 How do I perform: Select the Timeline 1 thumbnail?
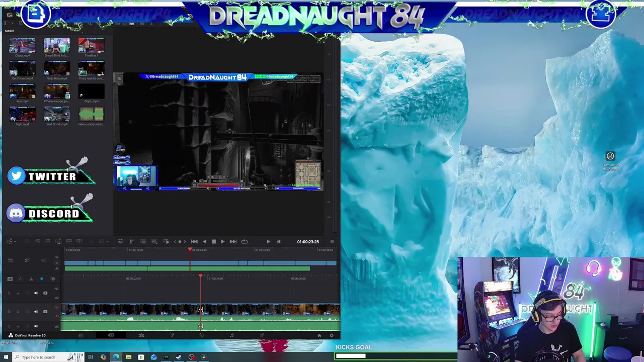point(91,46)
